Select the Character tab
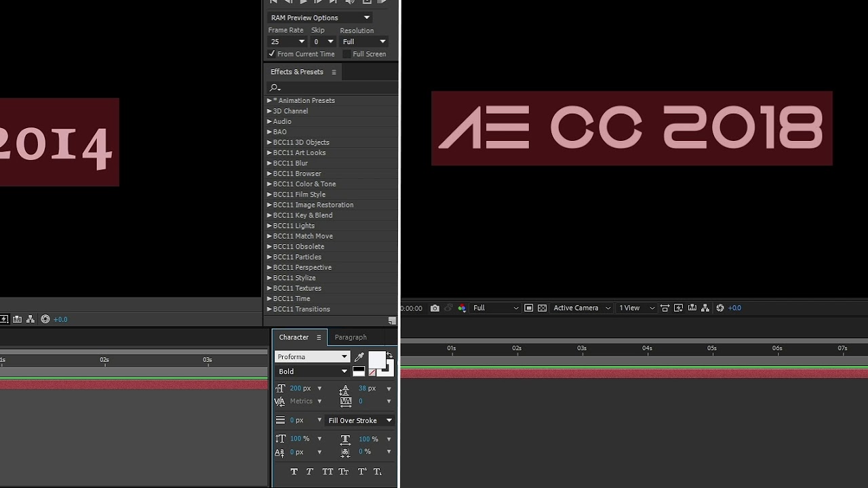Screen dimensions: 868x488 (x=294, y=337)
